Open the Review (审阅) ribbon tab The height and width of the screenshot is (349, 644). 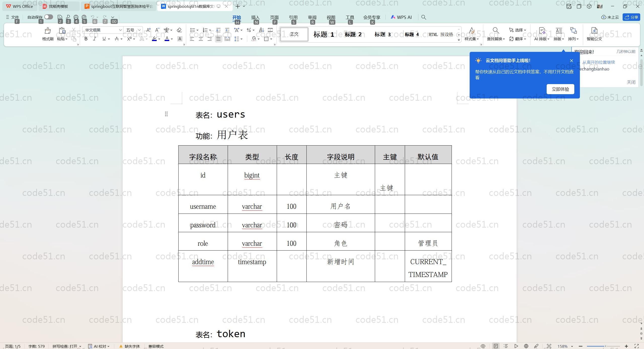(x=312, y=17)
